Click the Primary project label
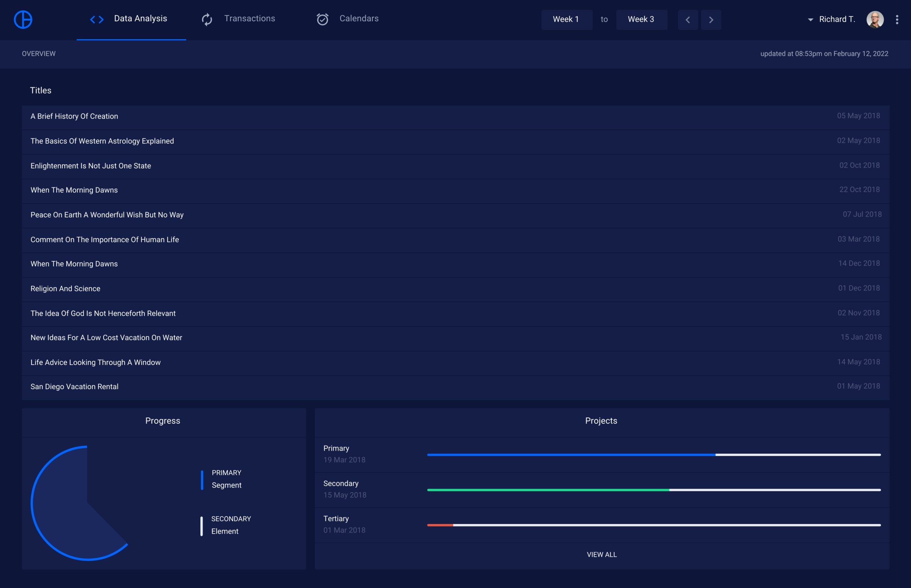 click(336, 448)
